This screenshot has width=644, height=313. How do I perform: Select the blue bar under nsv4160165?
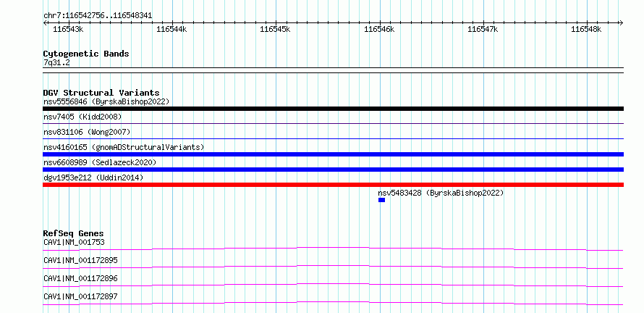(x=333, y=154)
